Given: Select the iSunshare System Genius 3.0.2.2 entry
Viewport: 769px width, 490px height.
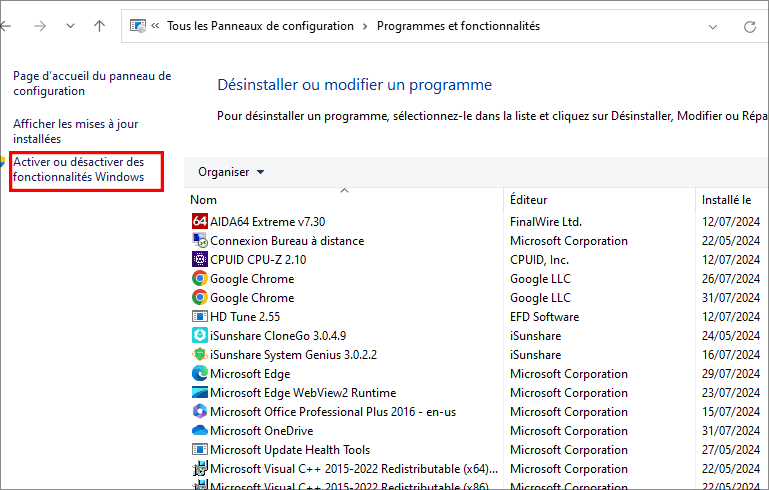Looking at the screenshot, I should pos(293,355).
